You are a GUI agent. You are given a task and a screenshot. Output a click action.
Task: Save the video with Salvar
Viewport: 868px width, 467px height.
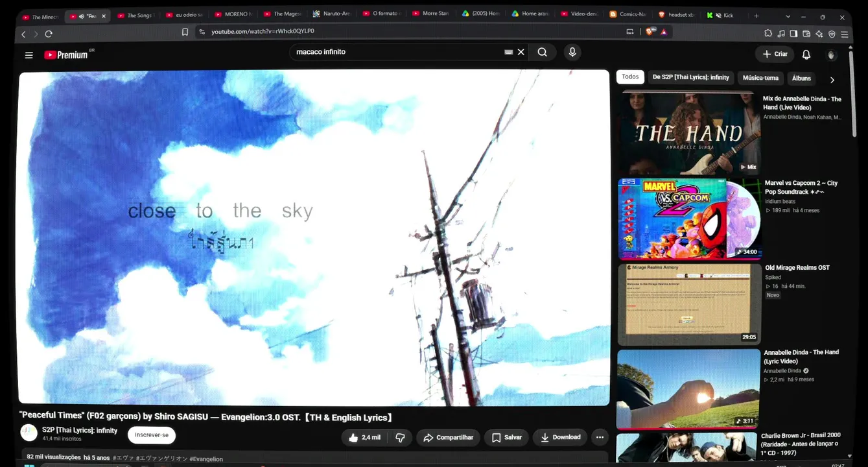tap(506, 437)
